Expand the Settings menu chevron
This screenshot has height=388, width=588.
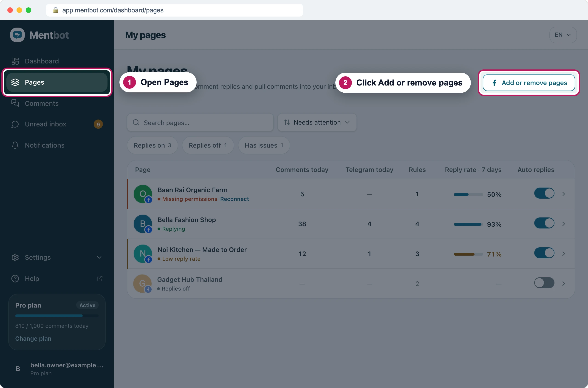(99, 257)
